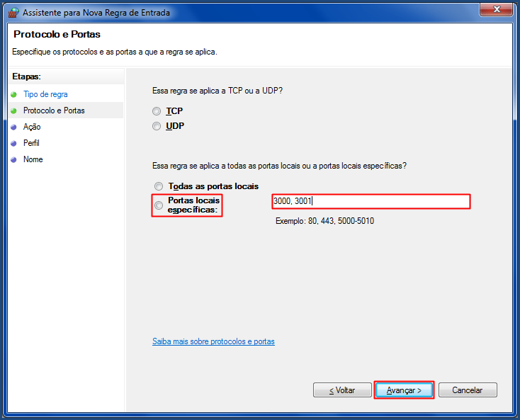Select the Protocolo e Portas step
Screen dimensions: 520x420
[54, 110]
